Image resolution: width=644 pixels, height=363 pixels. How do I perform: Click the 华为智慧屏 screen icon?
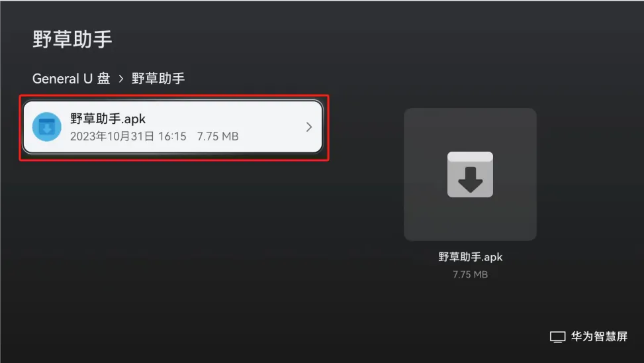[557, 337]
